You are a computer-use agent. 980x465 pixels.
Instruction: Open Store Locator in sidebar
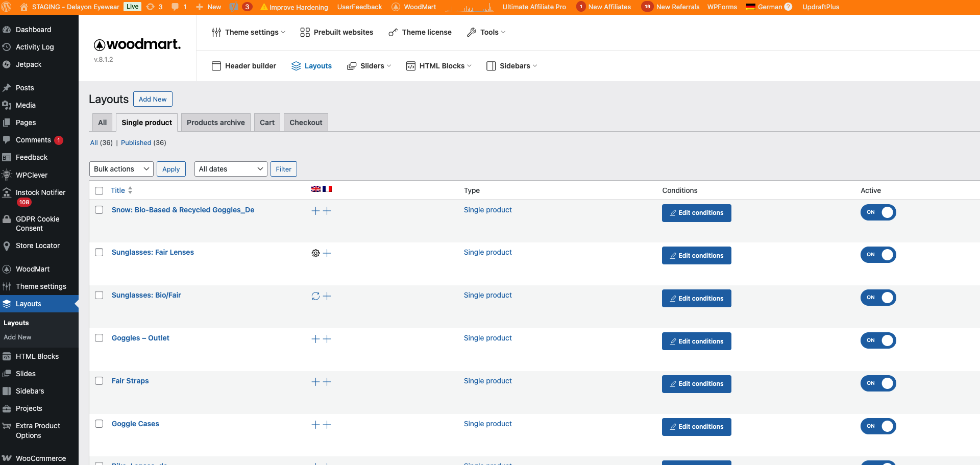pos(39,246)
